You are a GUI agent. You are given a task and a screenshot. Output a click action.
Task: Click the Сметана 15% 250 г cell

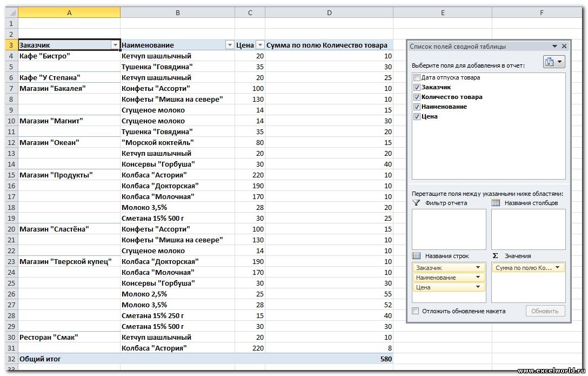177,315
